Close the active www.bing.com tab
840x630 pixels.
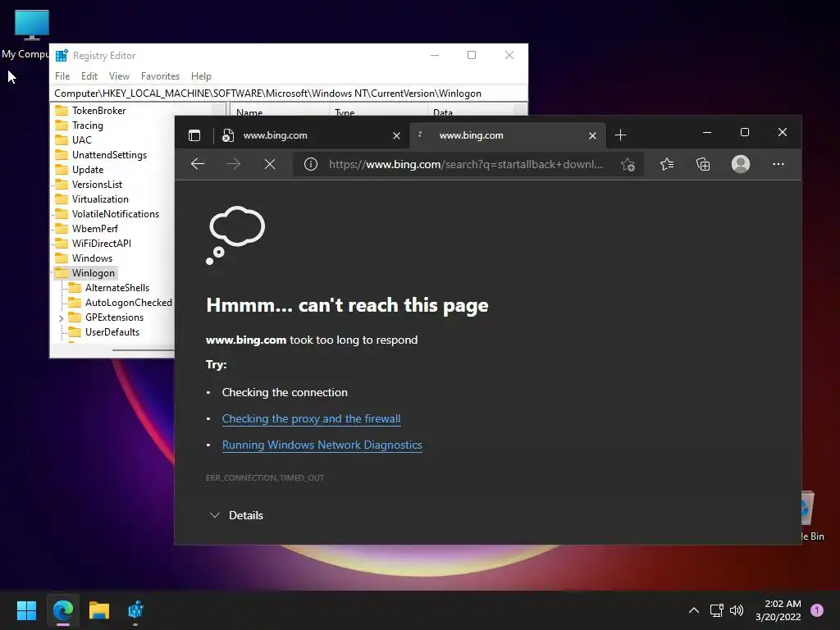592,135
